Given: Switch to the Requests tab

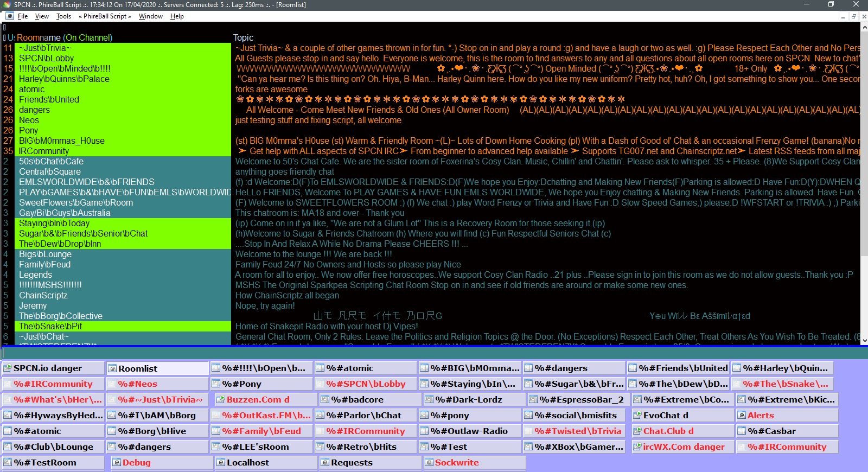Looking at the screenshot, I should [371, 463].
